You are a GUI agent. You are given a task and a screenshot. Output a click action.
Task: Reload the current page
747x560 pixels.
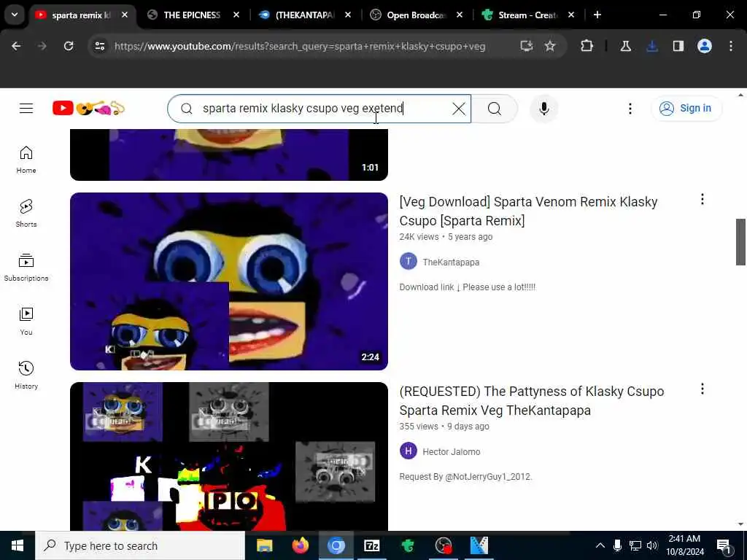(69, 46)
